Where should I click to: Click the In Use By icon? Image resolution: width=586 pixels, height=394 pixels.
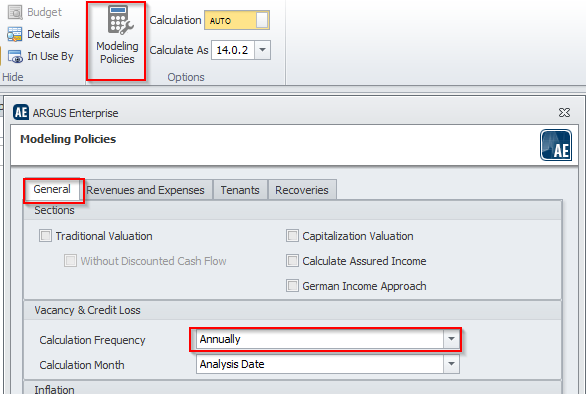15,56
